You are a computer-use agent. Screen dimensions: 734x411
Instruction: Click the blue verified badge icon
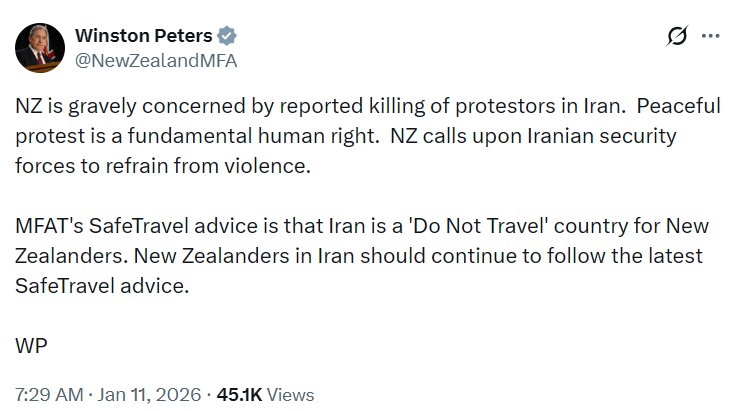click(x=228, y=35)
